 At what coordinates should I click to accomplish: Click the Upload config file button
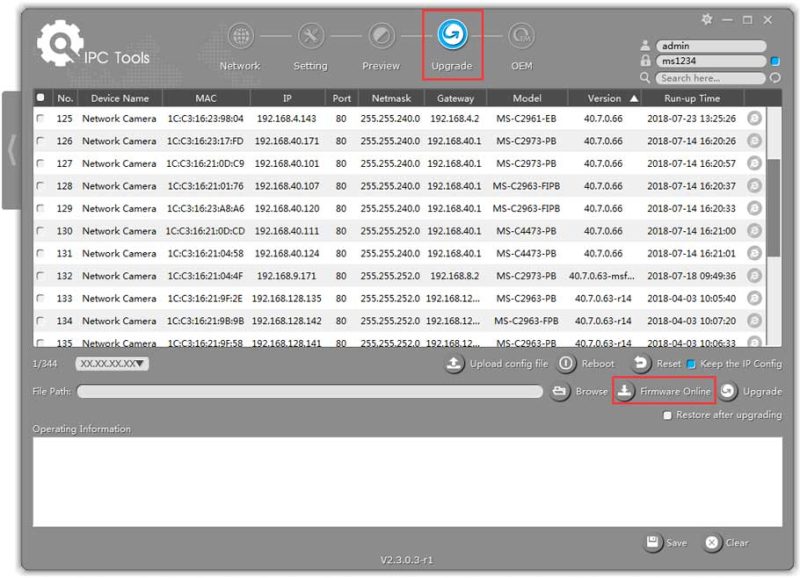[453, 364]
